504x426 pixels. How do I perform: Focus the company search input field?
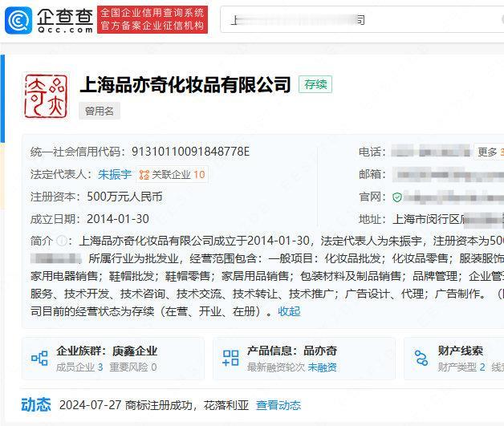[x=362, y=19]
